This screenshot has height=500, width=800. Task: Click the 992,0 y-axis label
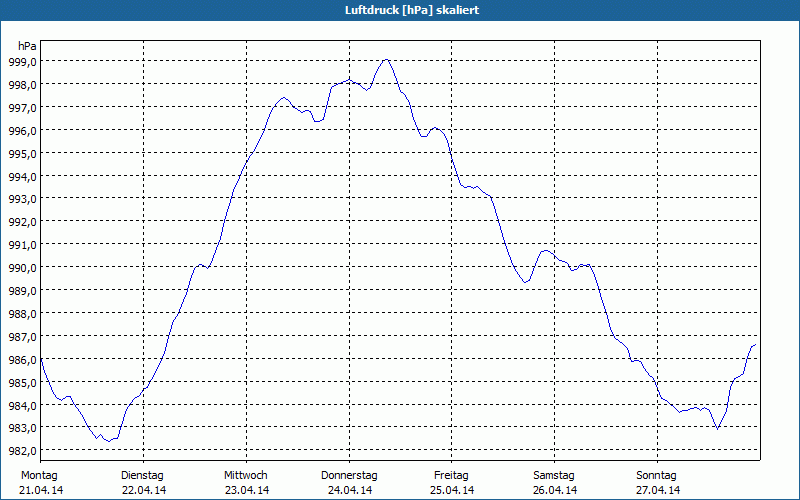point(22,221)
